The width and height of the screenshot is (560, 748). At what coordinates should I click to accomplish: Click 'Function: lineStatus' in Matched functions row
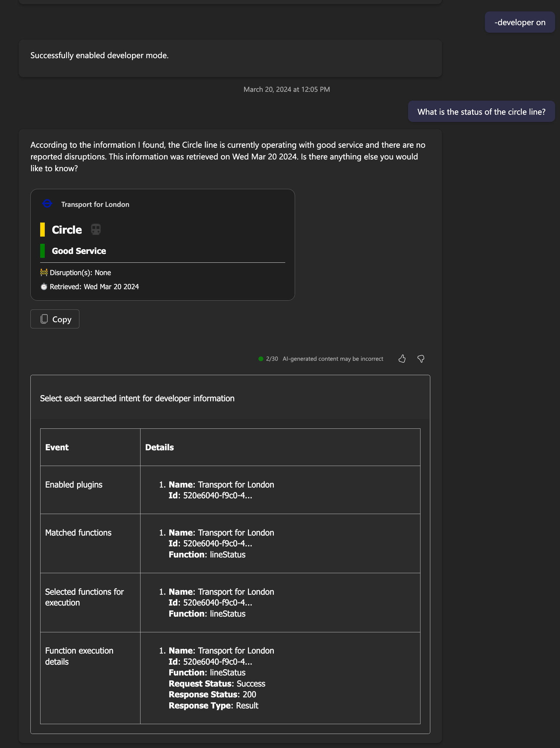coord(207,554)
